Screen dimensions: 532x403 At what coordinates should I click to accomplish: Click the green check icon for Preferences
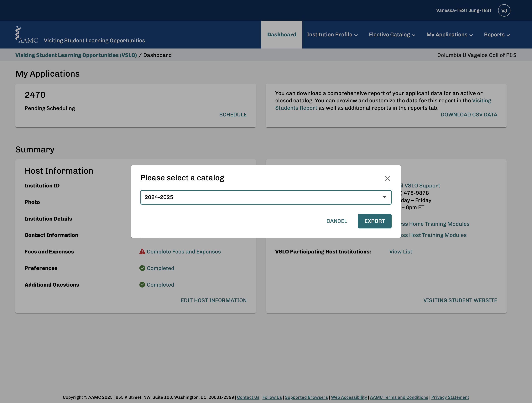tap(142, 268)
